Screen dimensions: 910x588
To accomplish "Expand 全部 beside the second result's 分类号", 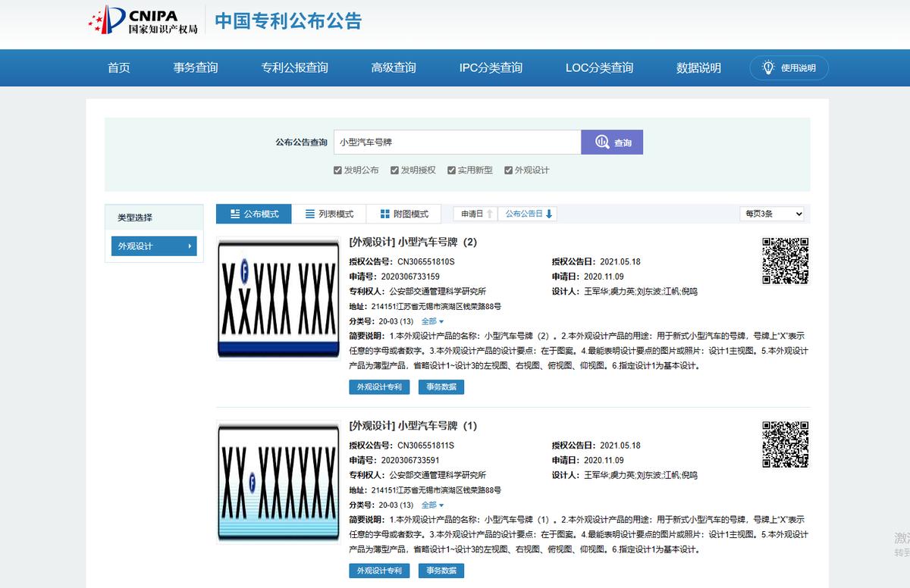I will [429, 504].
